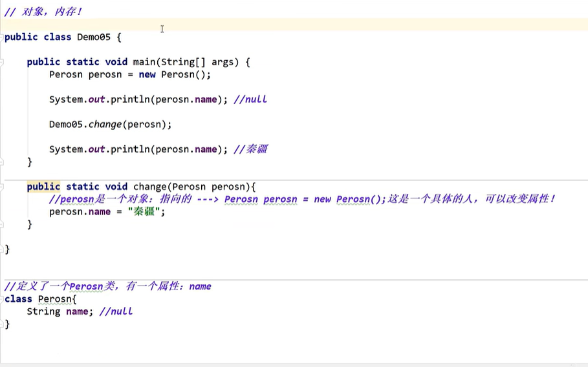Collapse the change method fold marker
Screen dimensions: 588x367
pyautogui.click(x=1, y=187)
